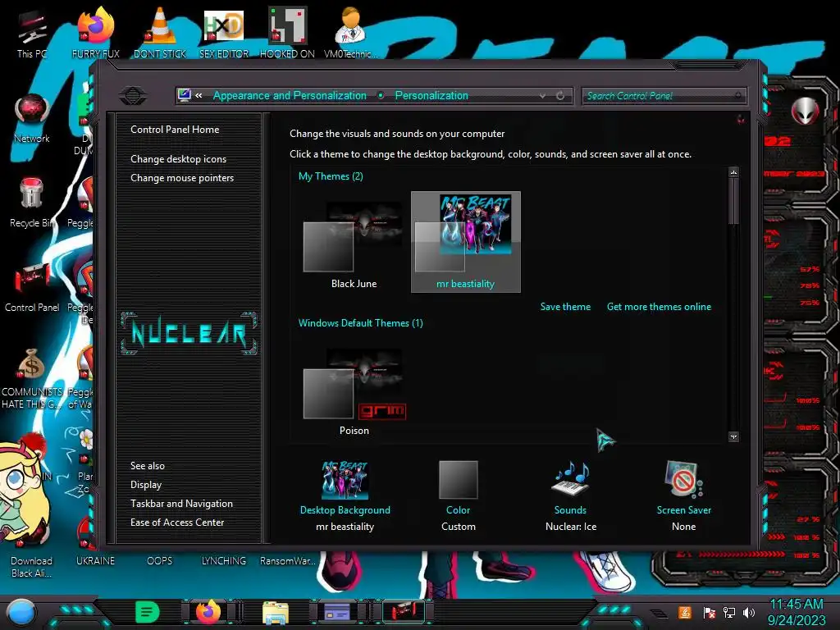The image size is (840, 630).
Task: Open the FURRY FUX Firefox shortcut
Action: coord(95,33)
